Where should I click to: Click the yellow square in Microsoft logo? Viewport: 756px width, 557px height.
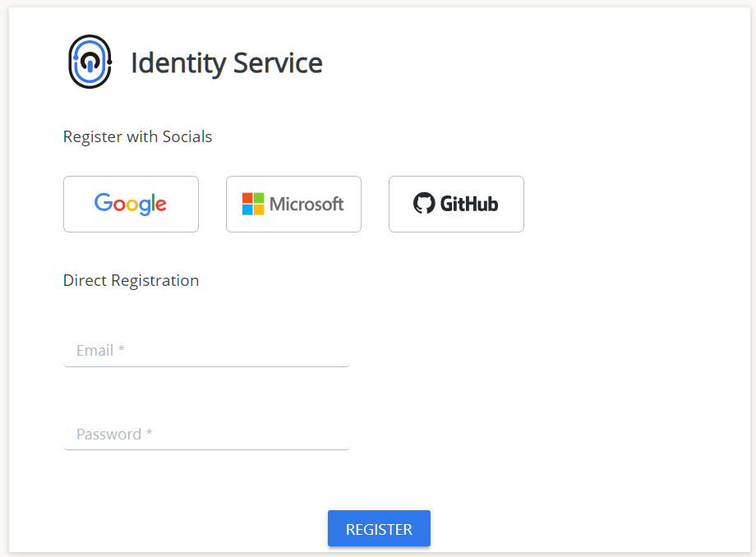259,209
